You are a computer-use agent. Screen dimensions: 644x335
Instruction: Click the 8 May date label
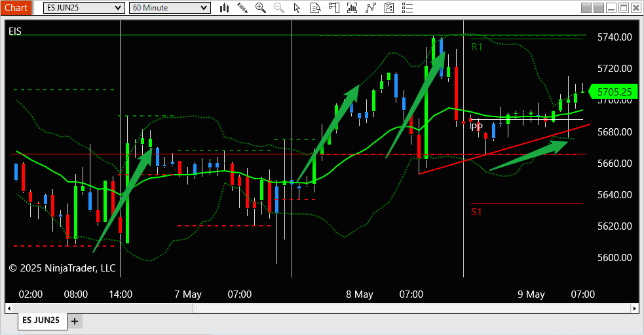point(360,294)
